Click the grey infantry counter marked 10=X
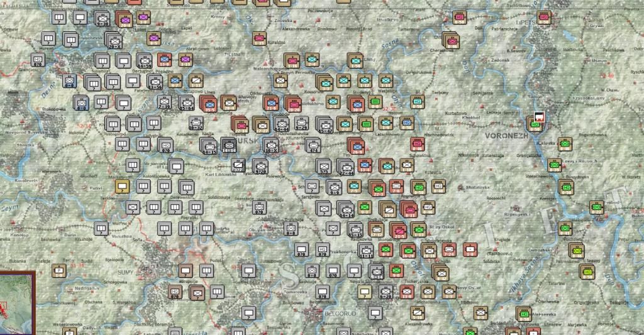 coord(272,145)
